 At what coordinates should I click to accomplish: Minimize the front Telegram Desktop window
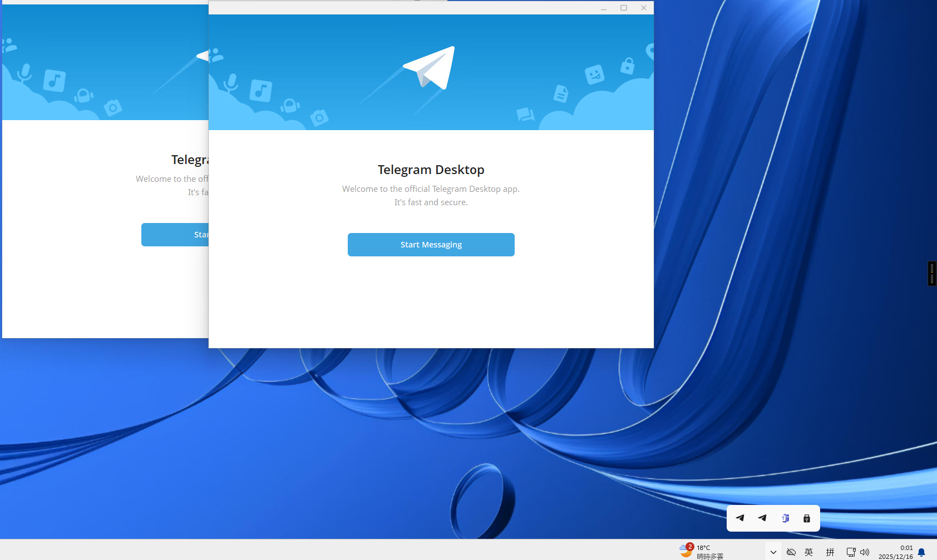604,8
